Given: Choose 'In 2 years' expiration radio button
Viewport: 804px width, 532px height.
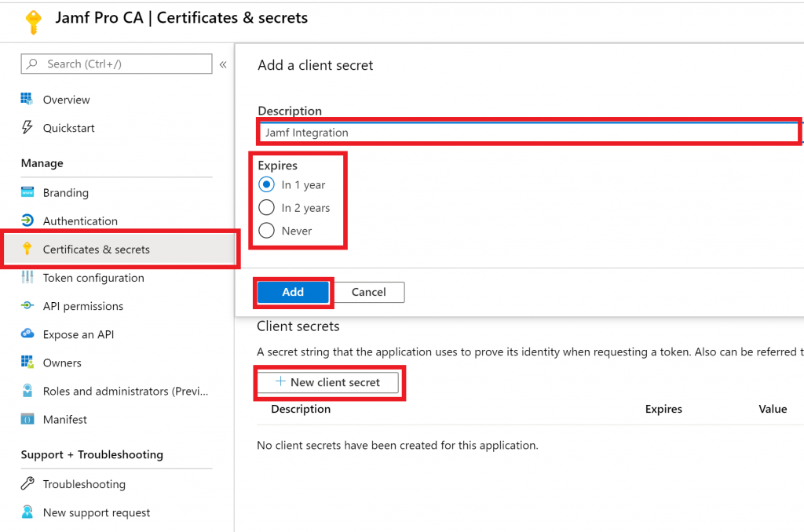Looking at the screenshot, I should coord(267,208).
